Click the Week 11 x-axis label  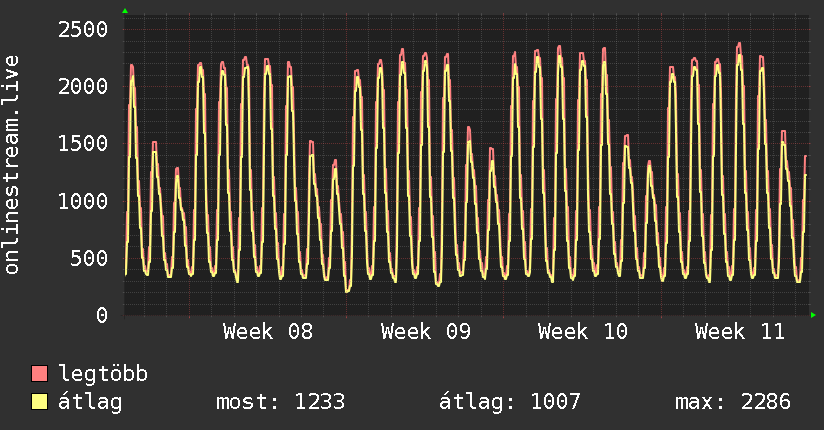point(740,332)
